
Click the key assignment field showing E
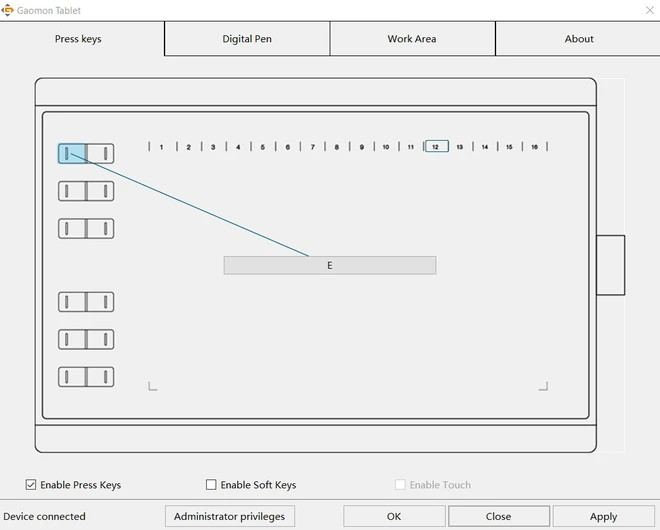[330, 266]
